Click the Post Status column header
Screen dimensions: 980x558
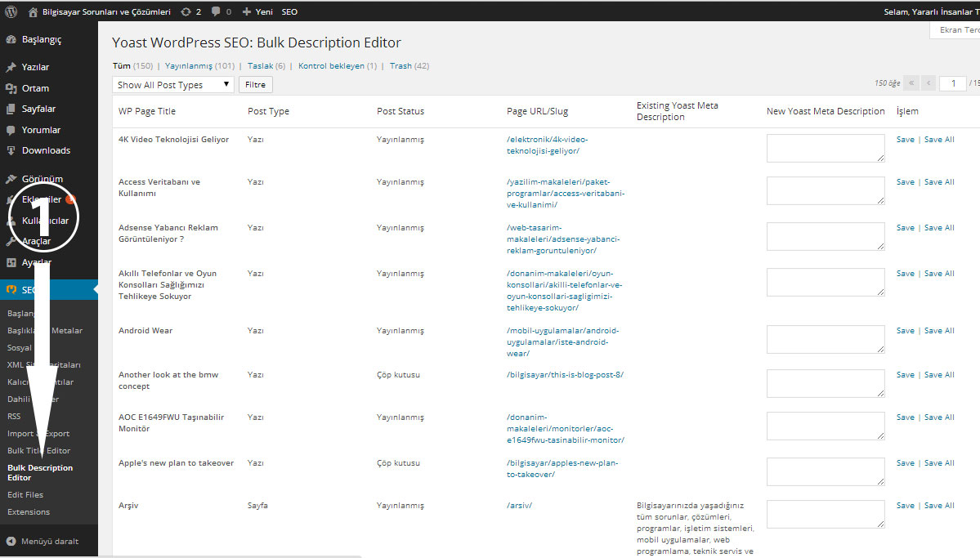[x=400, y=111]
